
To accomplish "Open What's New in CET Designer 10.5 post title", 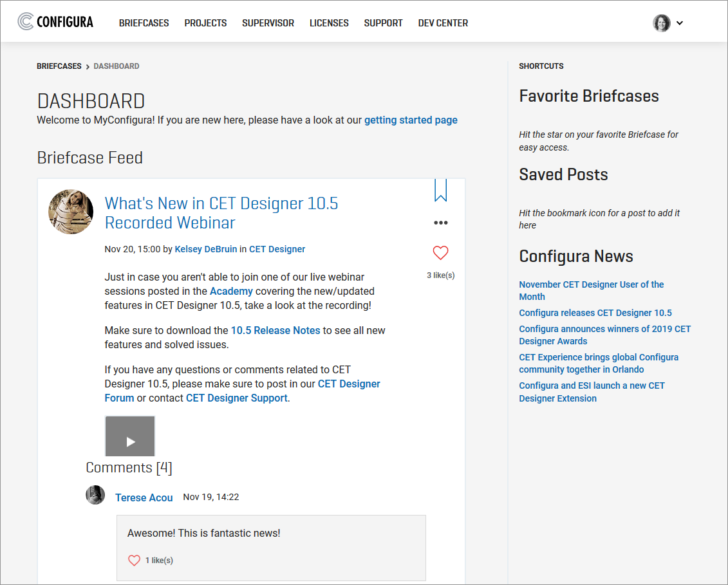I will pyautogui.click(x=221, y=213).
